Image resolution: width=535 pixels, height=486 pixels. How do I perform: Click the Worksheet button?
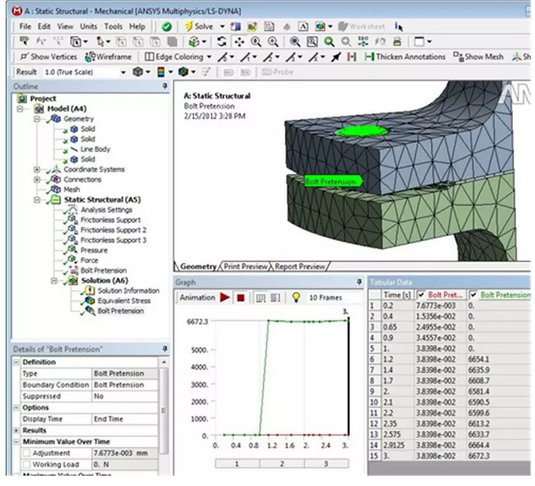(362, 27)
